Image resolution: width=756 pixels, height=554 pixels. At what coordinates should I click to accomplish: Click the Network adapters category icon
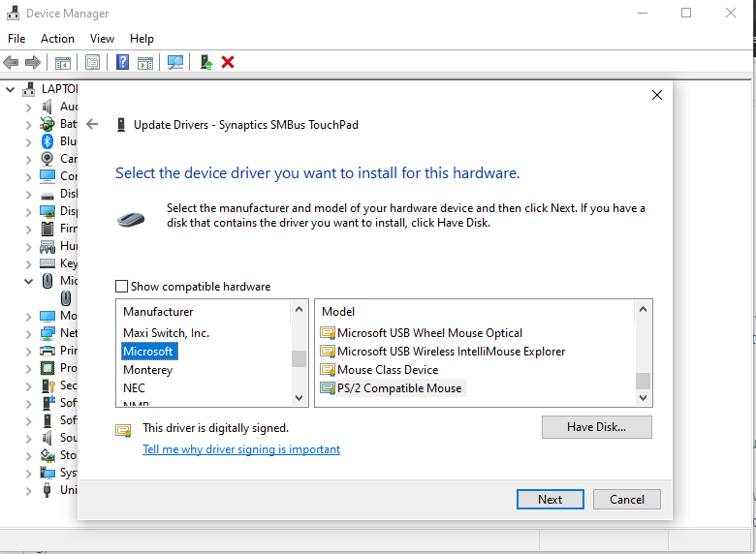(x=47, y=333)
